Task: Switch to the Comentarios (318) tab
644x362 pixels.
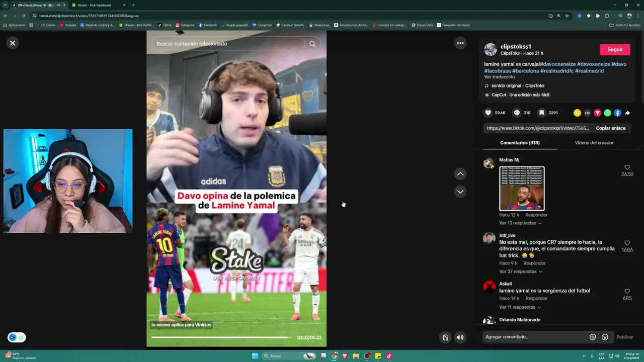Action: pos(520,143)
